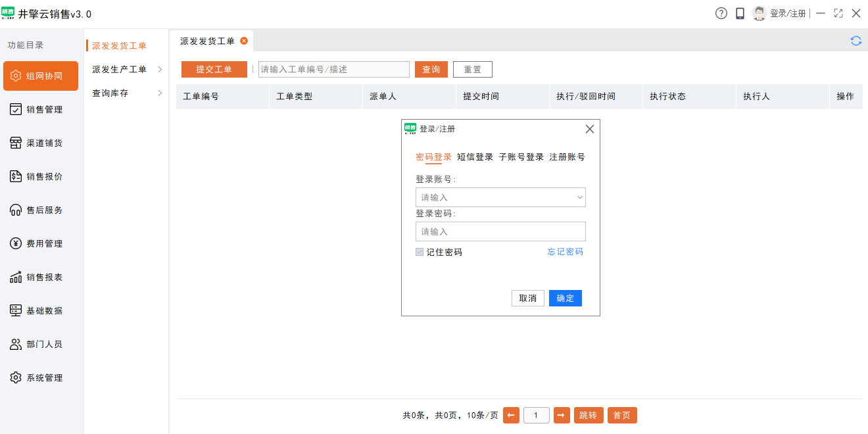The image size is (868, 434).
Task: Select 费用管理 from the sidebar
Action: pos(40,243)
